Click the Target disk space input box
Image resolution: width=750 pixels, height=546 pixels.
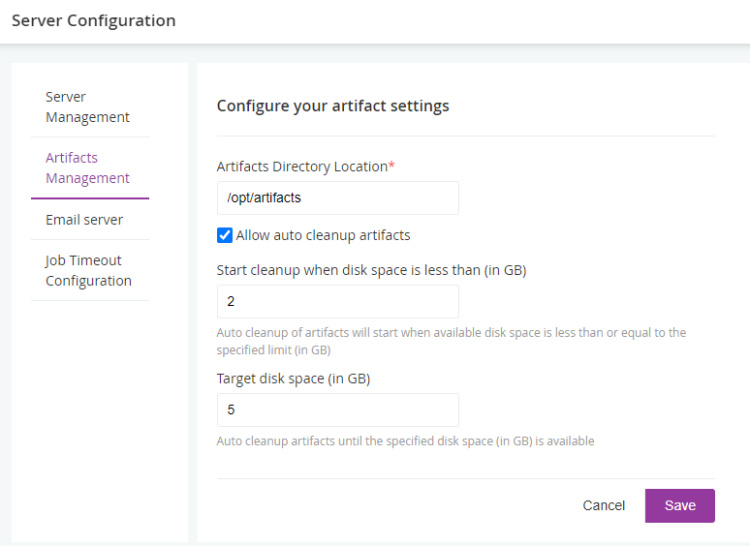(x=337, y=410)
